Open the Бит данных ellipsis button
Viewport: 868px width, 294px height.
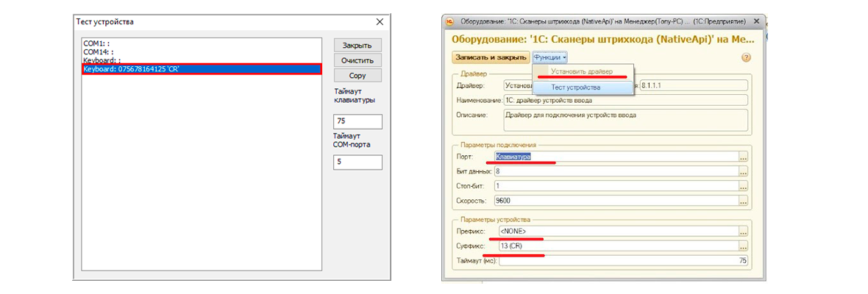pos(744,172)
